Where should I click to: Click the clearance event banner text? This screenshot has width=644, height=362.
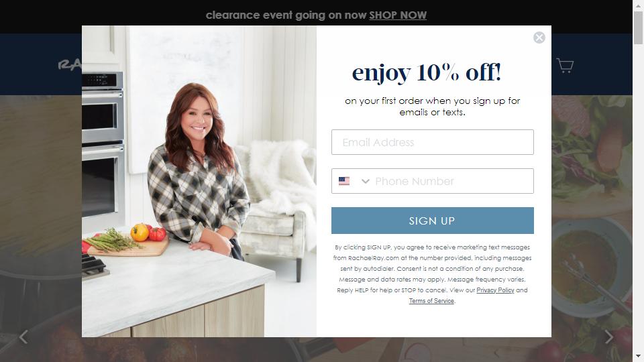(286, 15)
